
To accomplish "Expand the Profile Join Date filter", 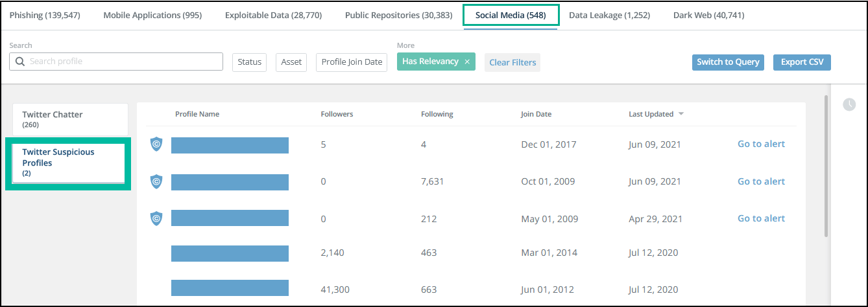I will coord(352,62).
